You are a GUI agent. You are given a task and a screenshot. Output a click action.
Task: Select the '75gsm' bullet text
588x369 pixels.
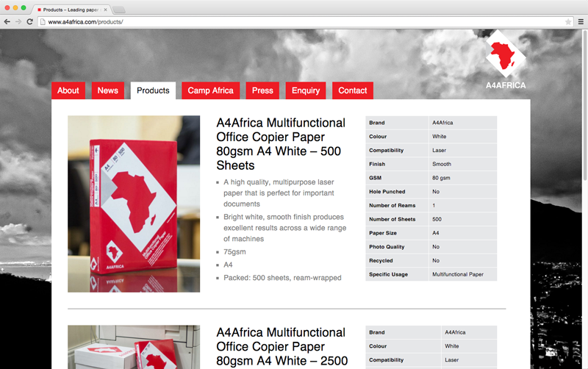point(234,252)
